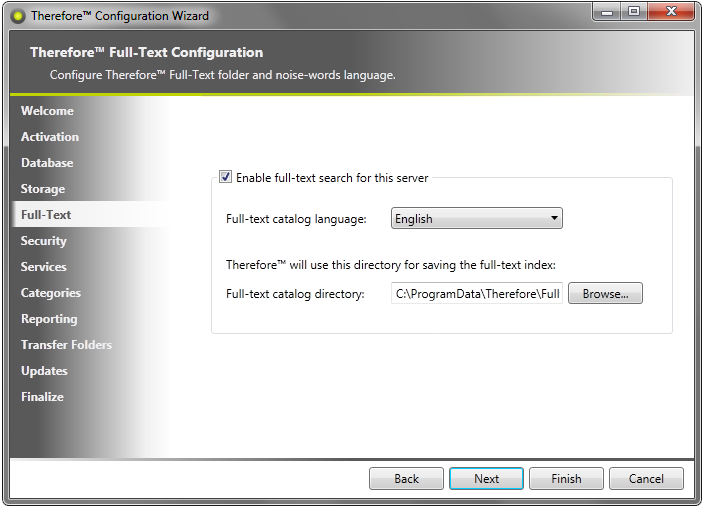This screenshot has width=702, height=507.
Task: Open the Transfer Folders step
Action: [66, 344]
